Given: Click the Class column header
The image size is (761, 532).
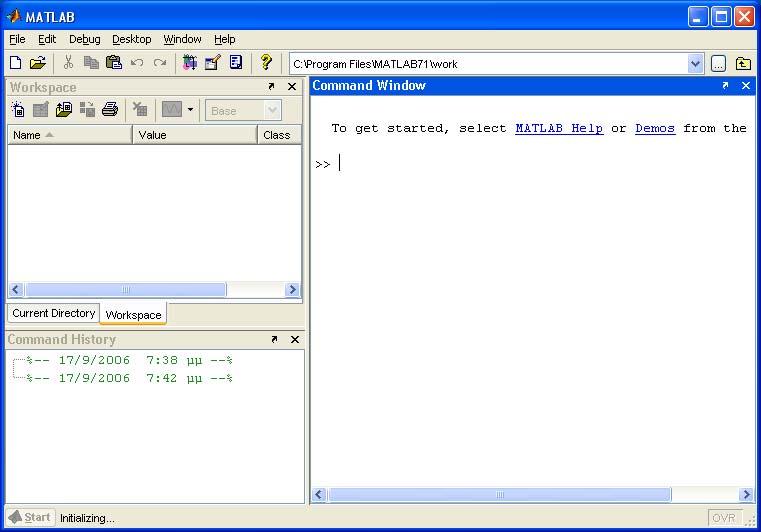Looking at the screenshot, I should pyautogui.click(x=279, y=135).
